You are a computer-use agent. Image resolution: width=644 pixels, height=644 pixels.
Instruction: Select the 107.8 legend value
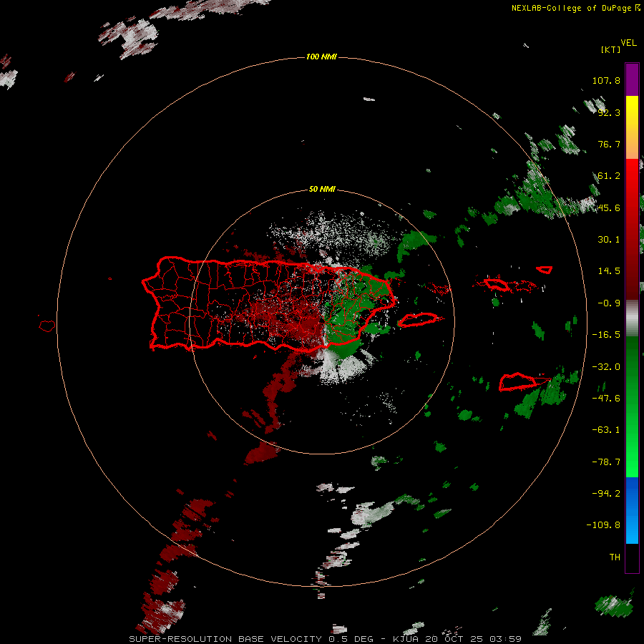606,80
